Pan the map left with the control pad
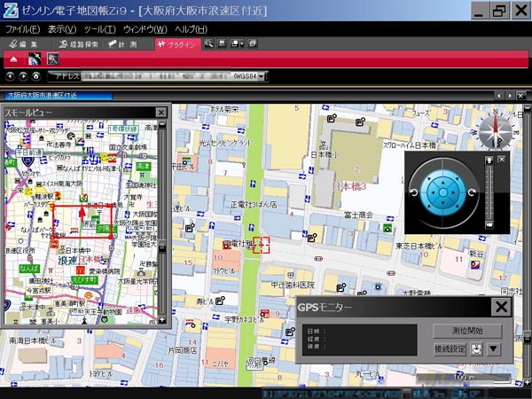The image size is (532, 399). point(433,192)
